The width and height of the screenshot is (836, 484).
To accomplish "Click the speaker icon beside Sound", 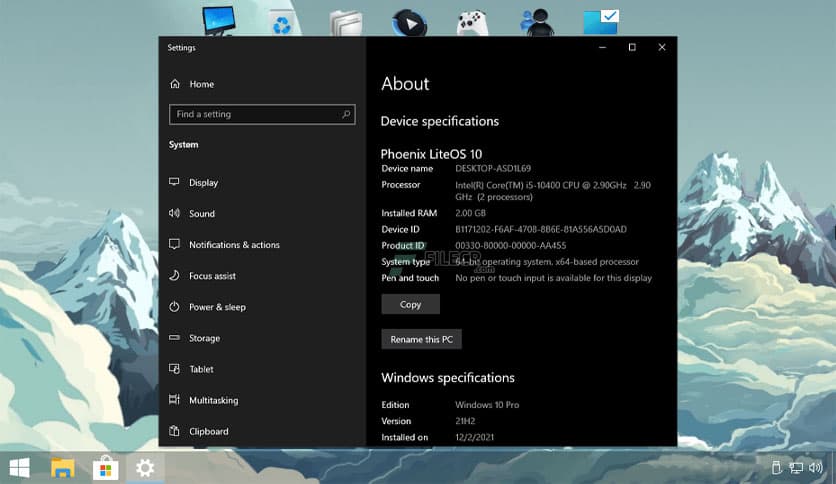I will pos(174,213).
